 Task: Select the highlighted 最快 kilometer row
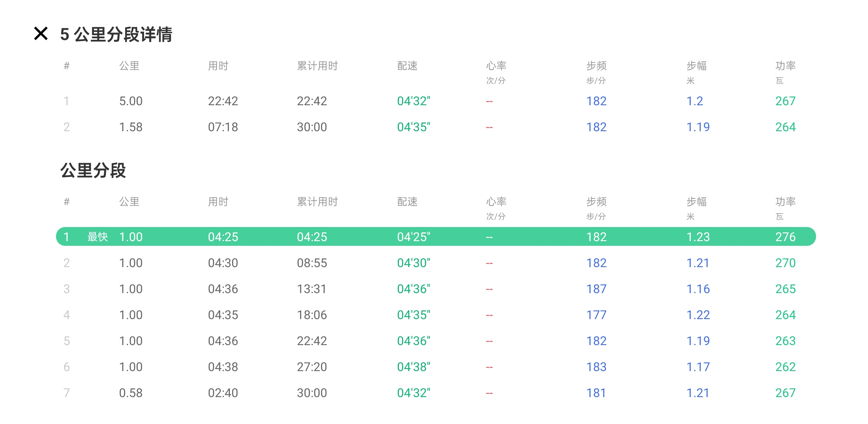point(435,237)
